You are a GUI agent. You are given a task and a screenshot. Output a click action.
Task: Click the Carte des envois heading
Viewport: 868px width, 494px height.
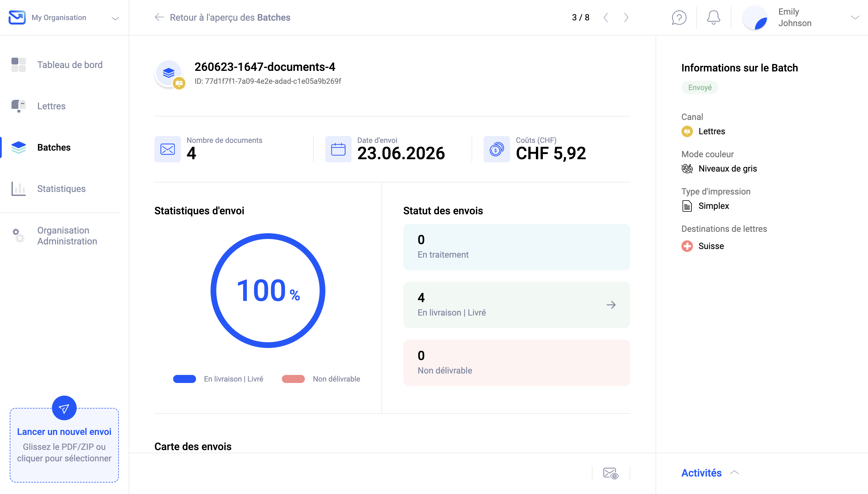click(x=193, y=446)
